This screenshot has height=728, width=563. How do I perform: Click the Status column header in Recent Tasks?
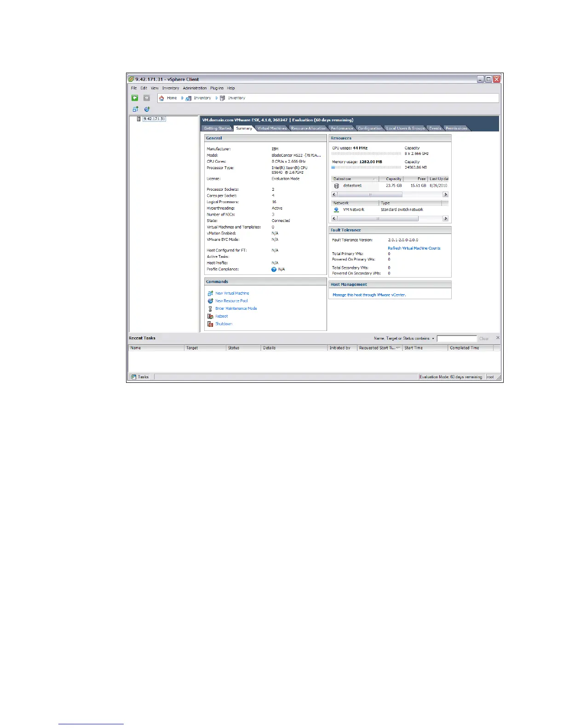pyautogui.click(x=243, y=348)
